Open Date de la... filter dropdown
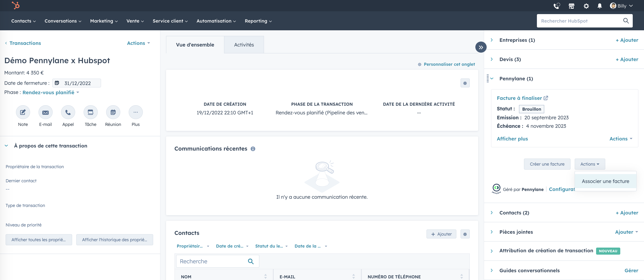The width and height of the screenshot is (644, 280). tap(311, 246)
